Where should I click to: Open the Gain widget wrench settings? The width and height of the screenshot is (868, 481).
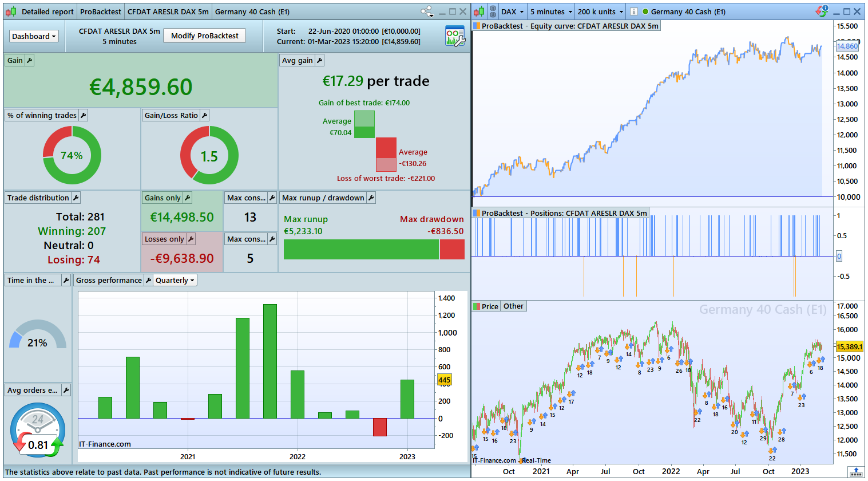pyautogui.click(x=30, y=60)
